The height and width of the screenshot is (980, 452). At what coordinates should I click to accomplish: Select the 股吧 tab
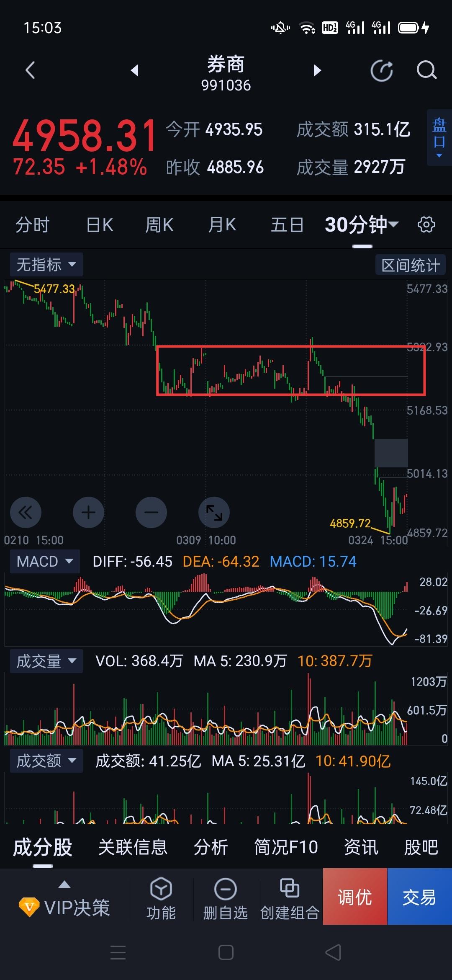click(x=421, y=847)
